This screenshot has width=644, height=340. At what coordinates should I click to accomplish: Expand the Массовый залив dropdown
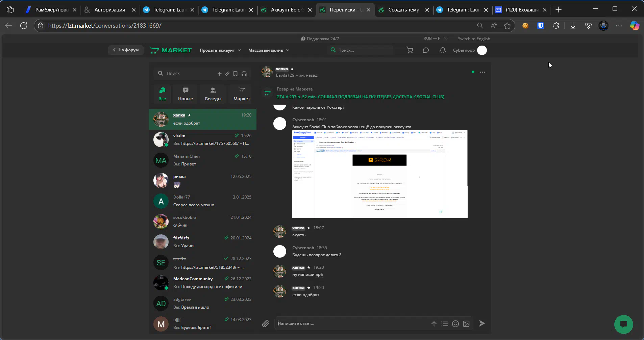pyautogui.click(x=269, y=50)
